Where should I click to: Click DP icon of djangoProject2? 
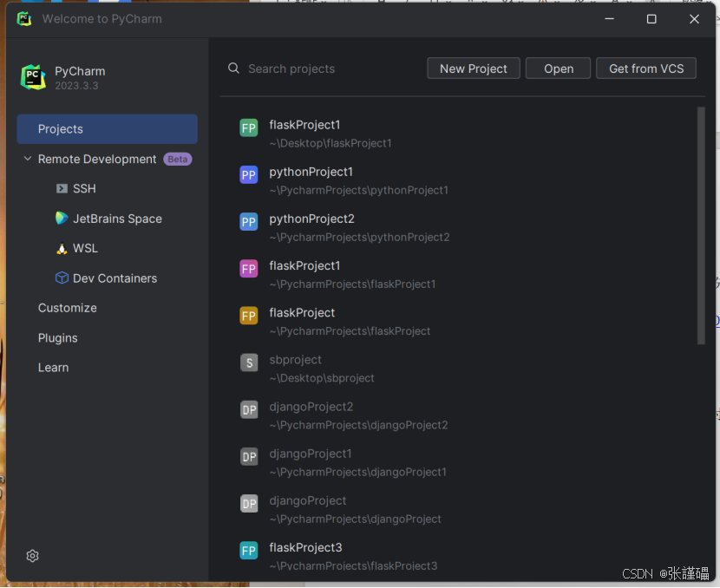click(249, 410)
